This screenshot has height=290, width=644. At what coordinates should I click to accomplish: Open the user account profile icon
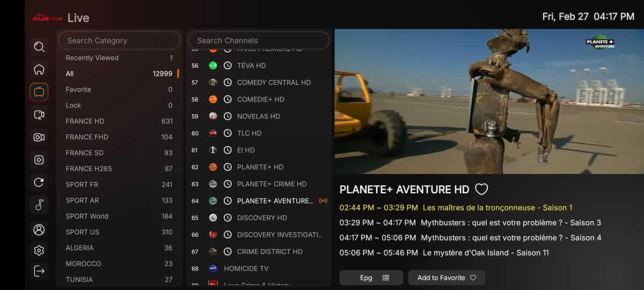(x=39, y=230)
